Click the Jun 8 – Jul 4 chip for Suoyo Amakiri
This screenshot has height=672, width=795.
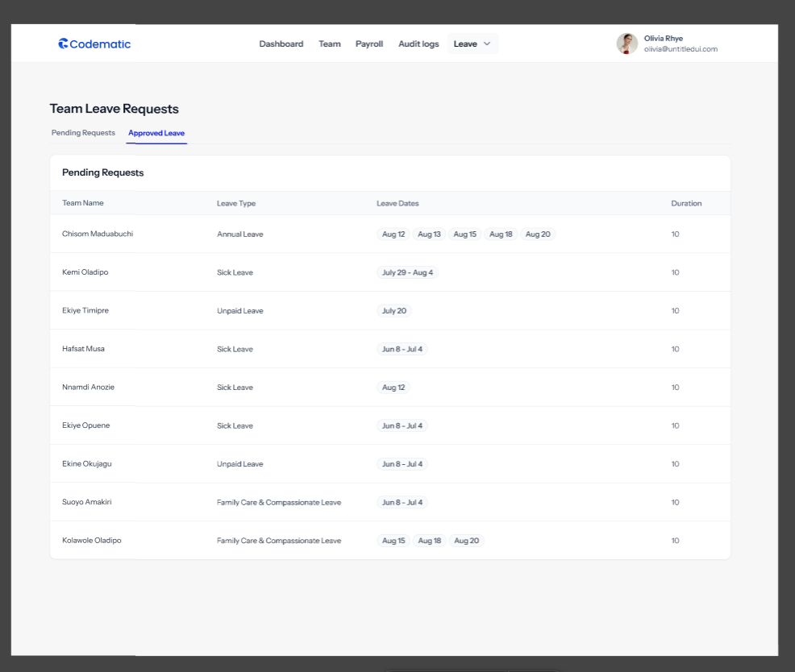402,502
